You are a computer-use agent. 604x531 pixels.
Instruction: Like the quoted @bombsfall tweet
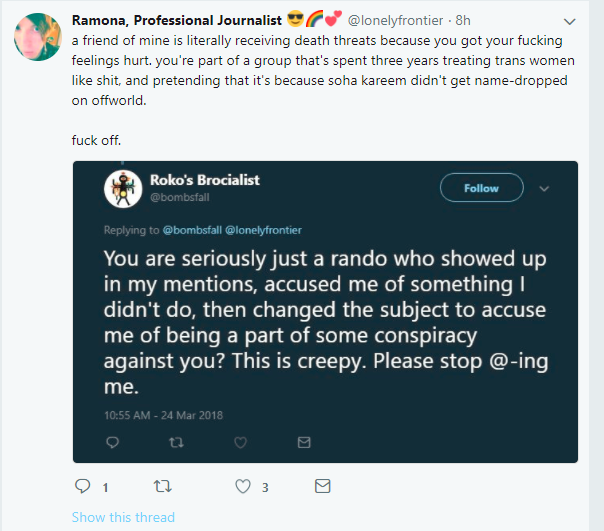coord(240,442)
